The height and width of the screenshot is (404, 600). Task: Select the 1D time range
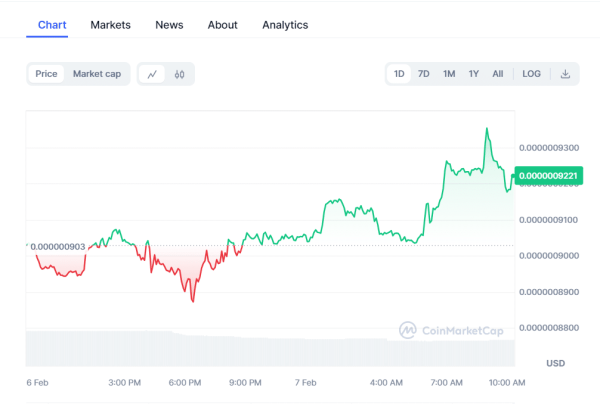click(399, 74)
